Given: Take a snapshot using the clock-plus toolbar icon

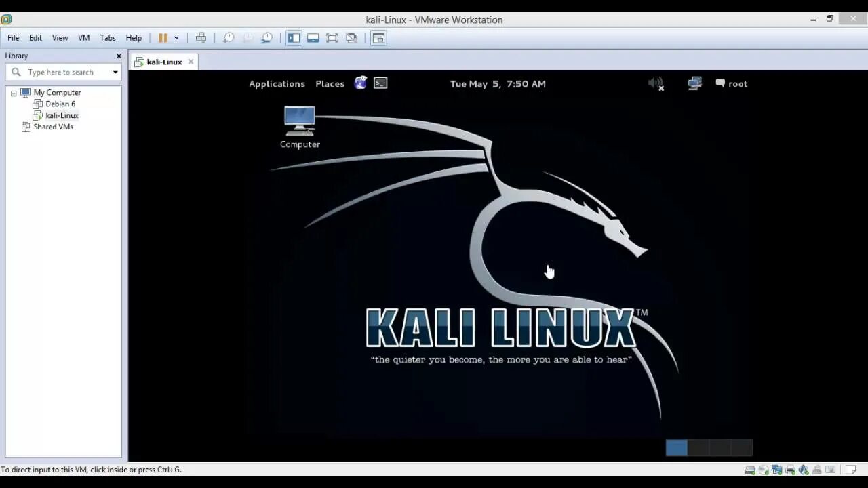Looking at the screenshot, I should click(229, 38).
